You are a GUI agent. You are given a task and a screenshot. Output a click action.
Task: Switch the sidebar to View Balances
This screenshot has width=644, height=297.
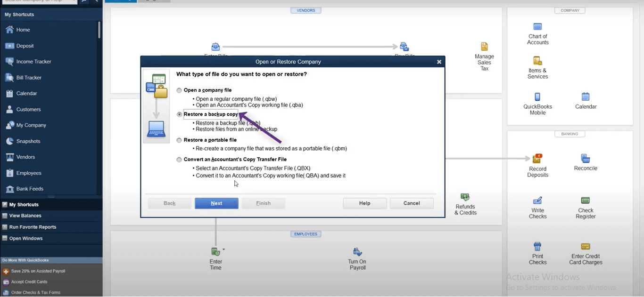coord(51,216)
